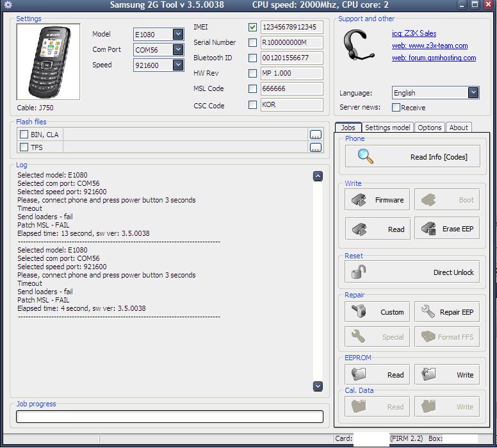Switch to the Jobs tab
This screenshot has width=497, height=448.
point(348,128)
